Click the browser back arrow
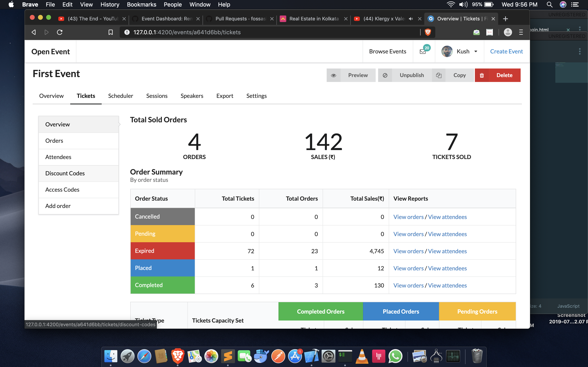588x367 pixels. [x=34, y=32]
